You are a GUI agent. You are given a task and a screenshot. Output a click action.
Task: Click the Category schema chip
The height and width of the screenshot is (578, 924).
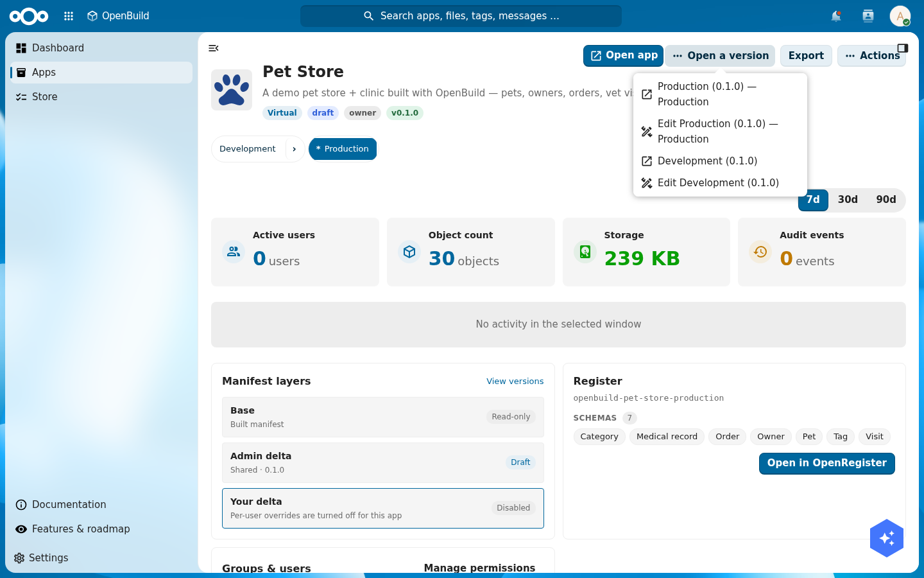[599, 437]
